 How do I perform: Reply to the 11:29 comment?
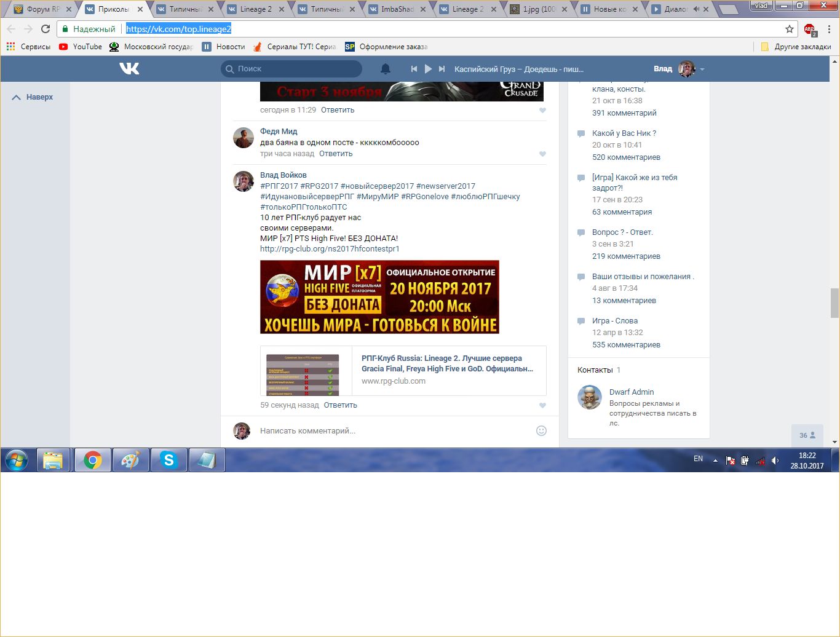(338, 110)
